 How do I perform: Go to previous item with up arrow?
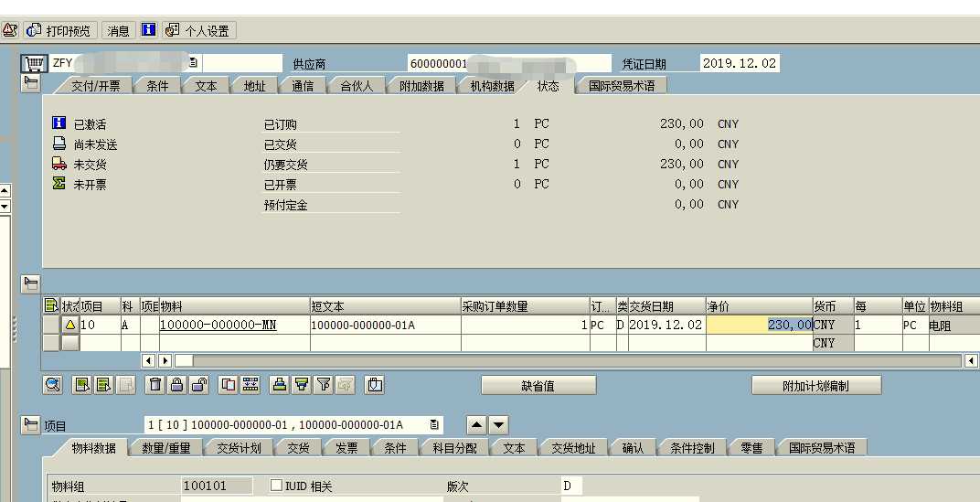(x=476, y=425)
